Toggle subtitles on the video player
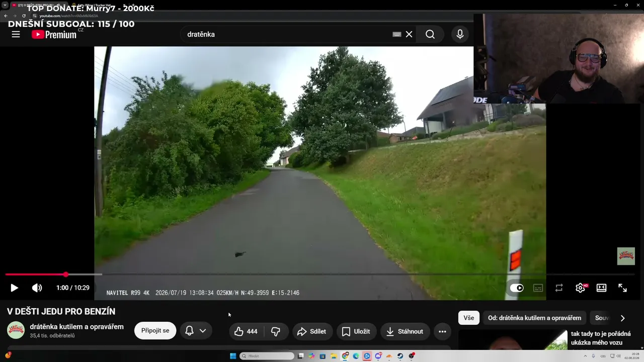 [x=538, y=288]
